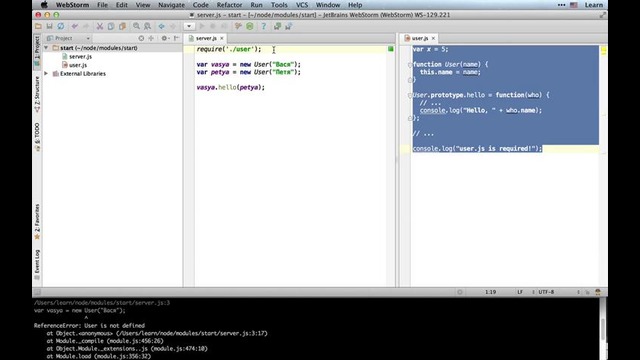The width and height of the screenshot is (640, 360).
Task: Open the Refactor menu
Action: click(229, 5)
